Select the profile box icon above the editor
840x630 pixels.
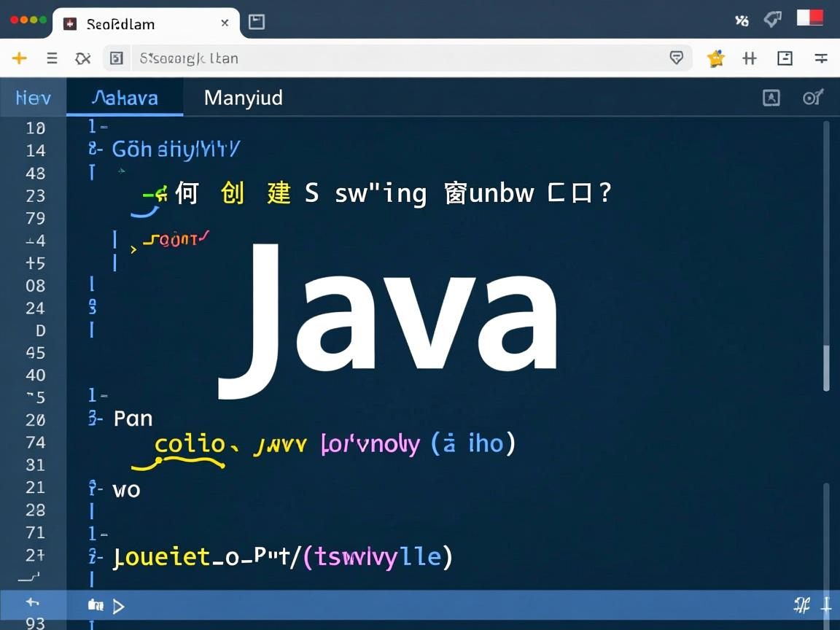[x=771, y=97]
